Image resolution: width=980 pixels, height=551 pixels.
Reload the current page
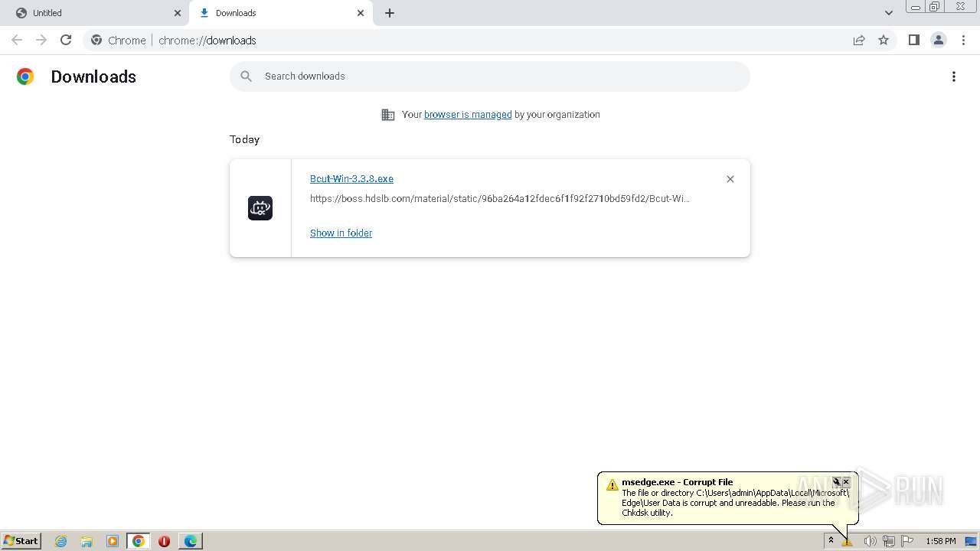pos(66,40)
